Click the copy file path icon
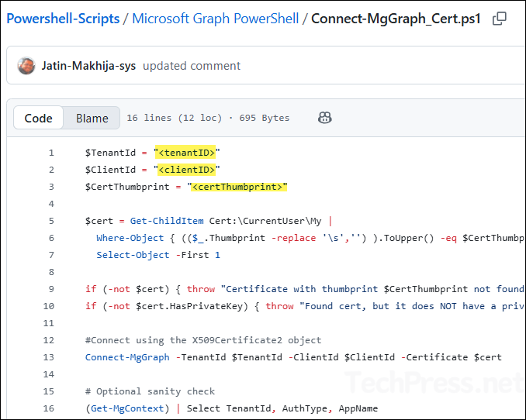The height and width of the screenshot is (420, 526). click(500, 19)
